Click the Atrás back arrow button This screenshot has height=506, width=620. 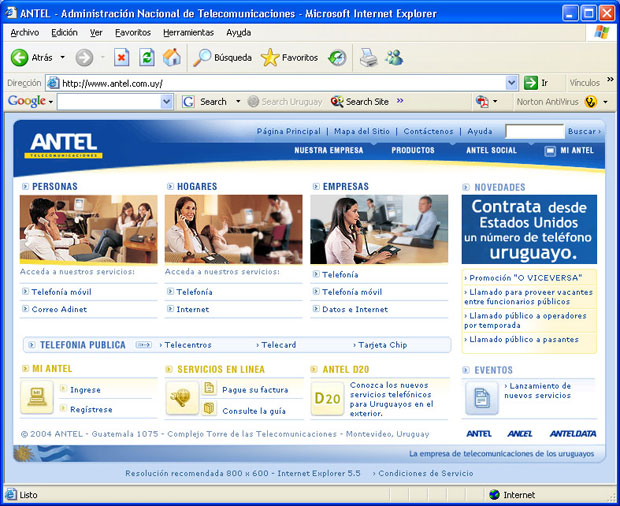point(19,57)
